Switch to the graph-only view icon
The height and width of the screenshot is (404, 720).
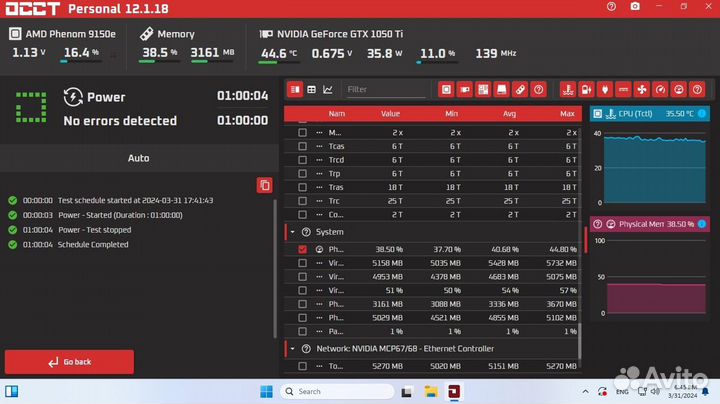click(328, 90)
